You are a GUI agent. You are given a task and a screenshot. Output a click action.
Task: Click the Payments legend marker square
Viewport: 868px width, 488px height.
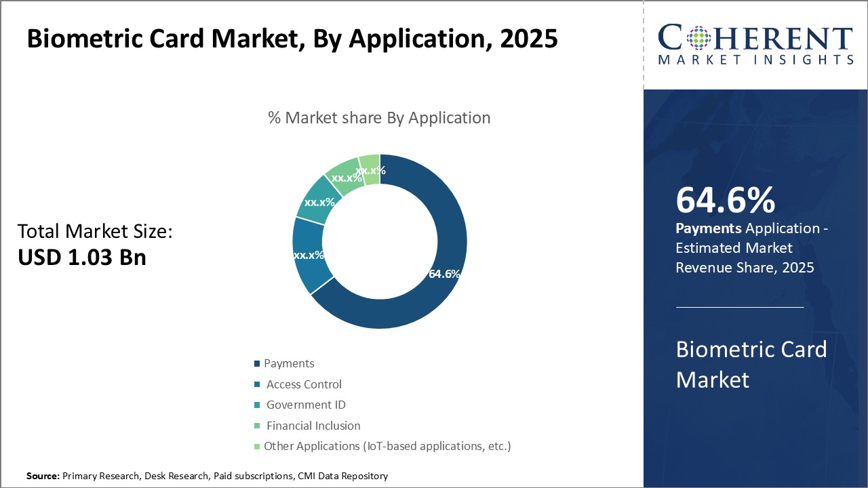pyautogui.click(x=257, y=363)
